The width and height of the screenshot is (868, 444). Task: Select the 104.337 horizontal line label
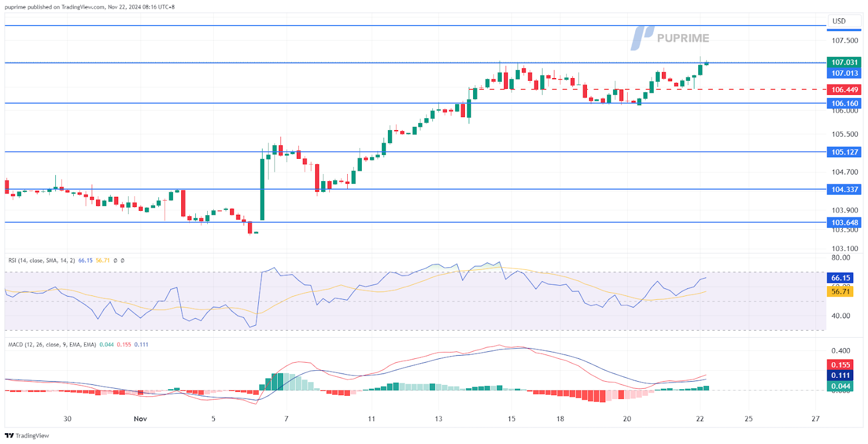click(844, 189)
